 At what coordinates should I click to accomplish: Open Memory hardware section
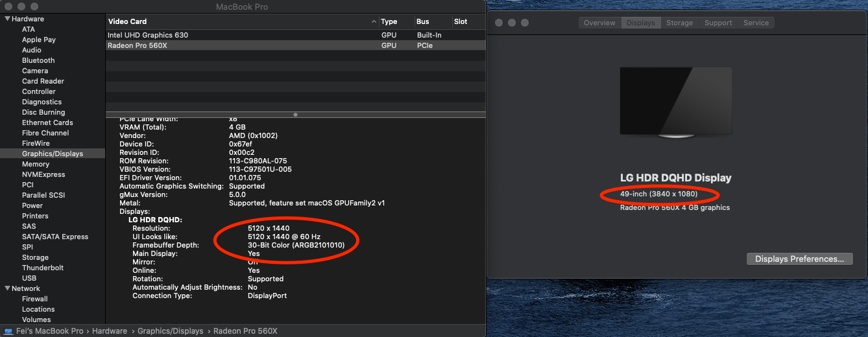[36, 164]
